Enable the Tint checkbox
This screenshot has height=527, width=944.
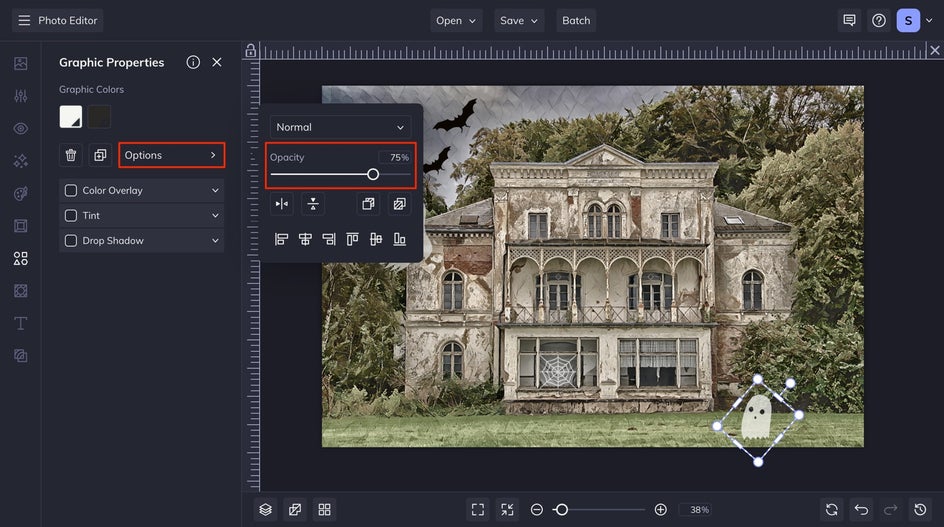point(71,215)
